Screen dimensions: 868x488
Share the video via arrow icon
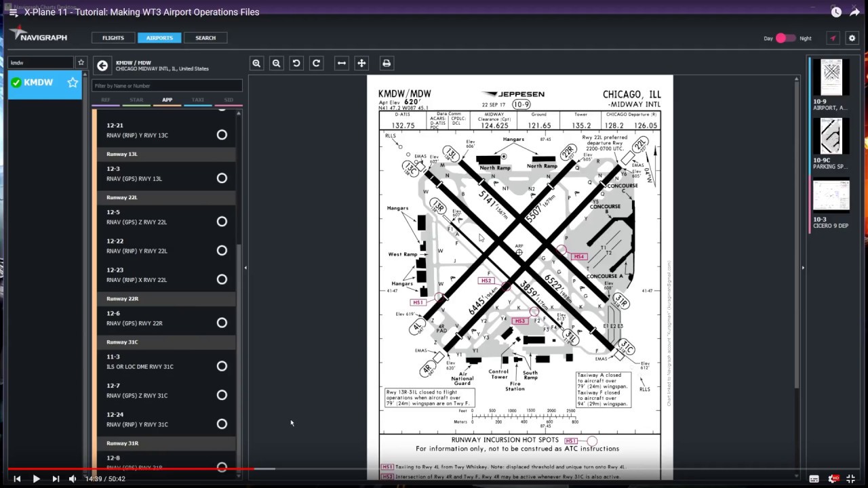pos(855,12)
